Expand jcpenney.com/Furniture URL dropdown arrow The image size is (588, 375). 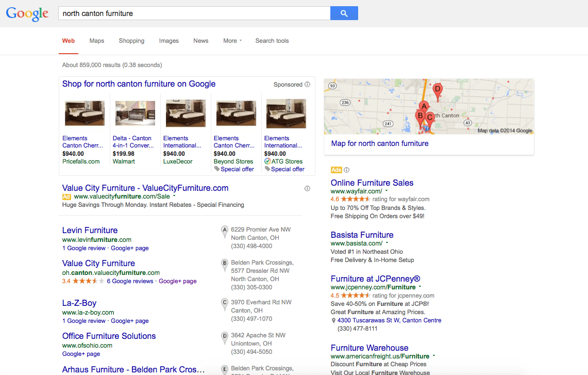pos(420,286)
